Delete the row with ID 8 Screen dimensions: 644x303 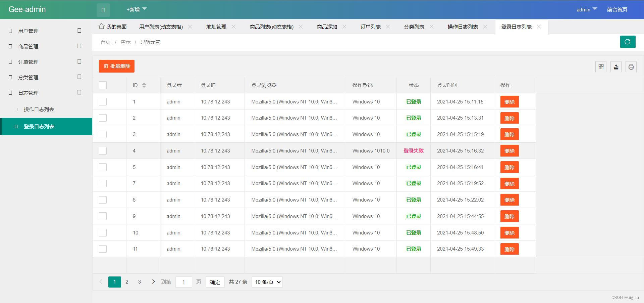point(509,200)
